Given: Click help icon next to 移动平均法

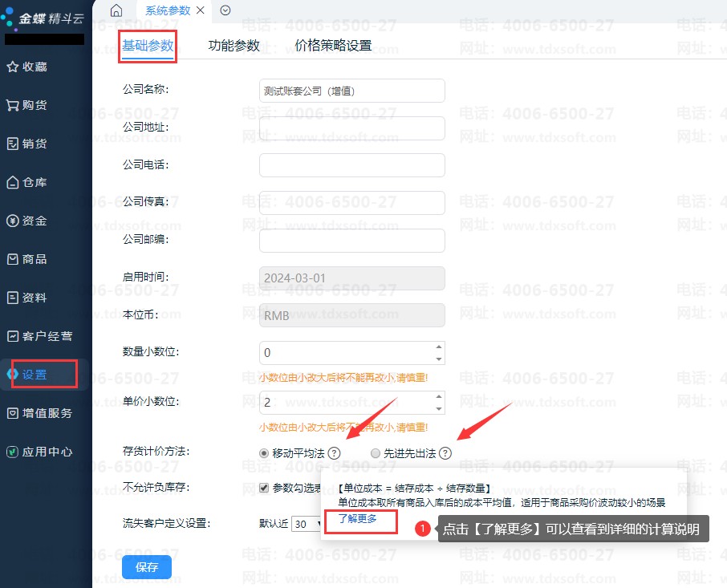Looking at the screenshot, I should [x=334, y=453].
